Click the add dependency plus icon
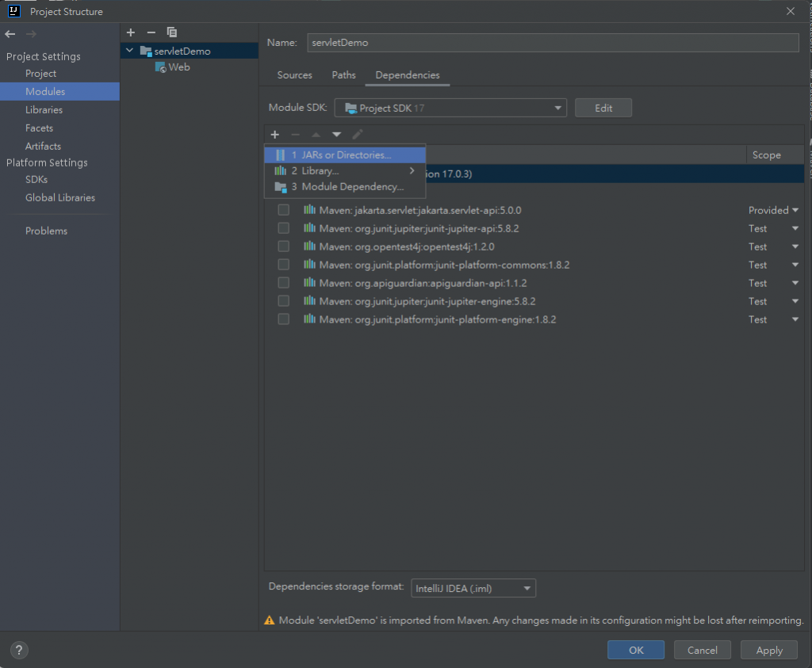 (275, 135)
